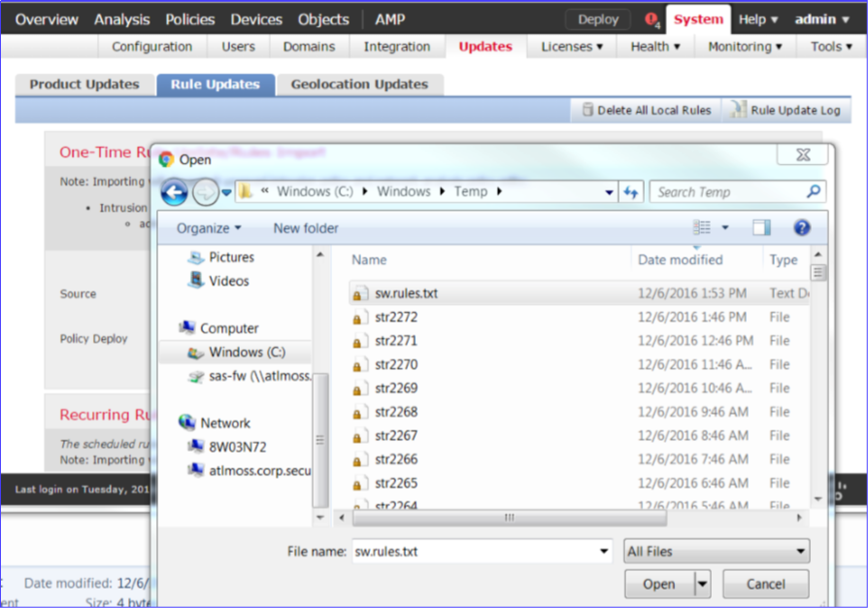Click the notification alert icon next to Deploy
868x608 pixels.
[x=652, y=20]
